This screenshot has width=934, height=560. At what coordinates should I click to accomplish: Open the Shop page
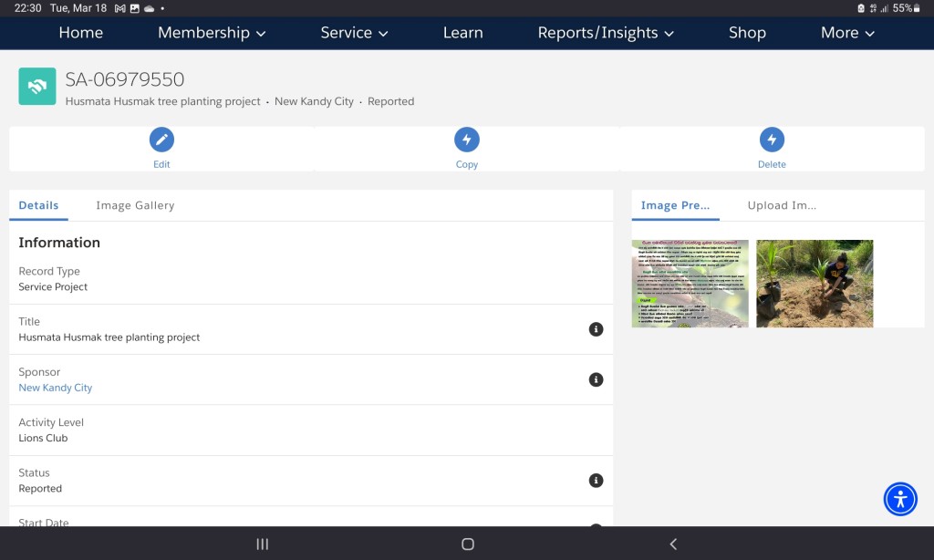coord(747,33)
